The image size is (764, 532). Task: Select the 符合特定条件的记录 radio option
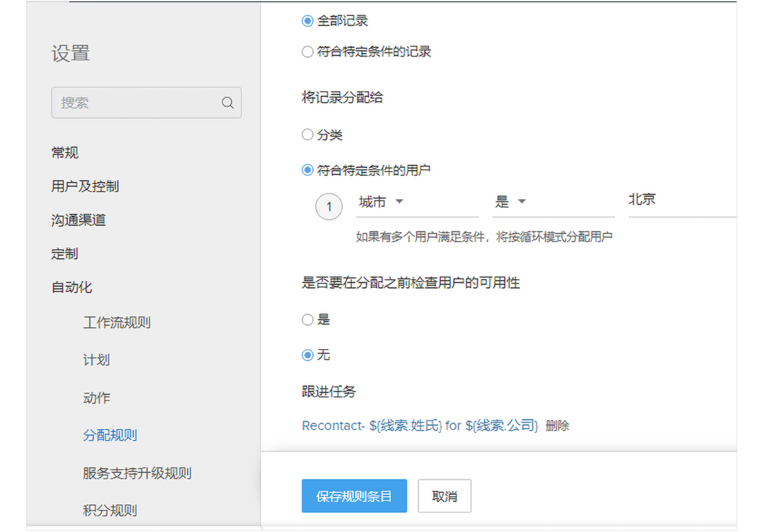click(308, 52)
